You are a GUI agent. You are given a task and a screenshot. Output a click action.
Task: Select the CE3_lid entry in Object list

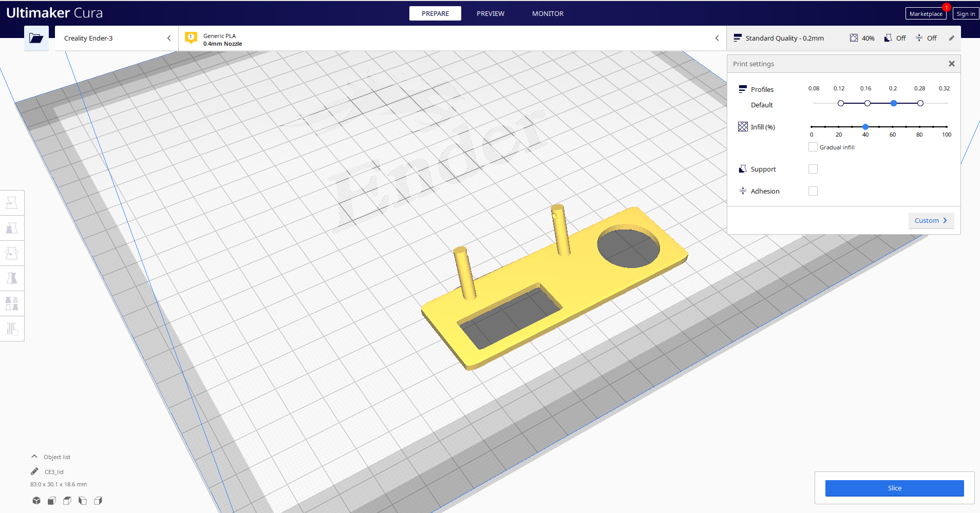click(x=54, y=472)
